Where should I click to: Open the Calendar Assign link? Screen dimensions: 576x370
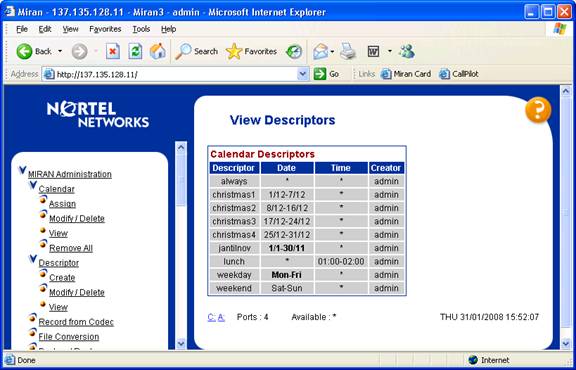click(x=62, y=204)
